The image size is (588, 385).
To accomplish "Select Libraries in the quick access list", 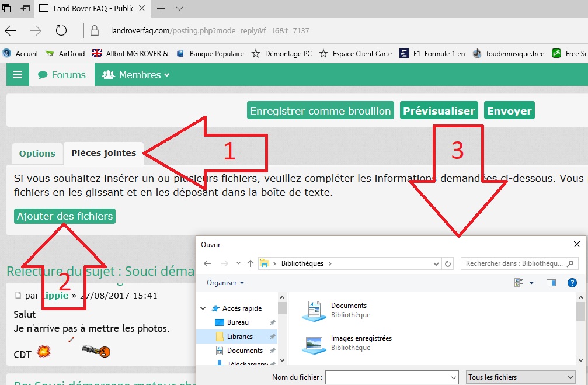I will (239, 337).
